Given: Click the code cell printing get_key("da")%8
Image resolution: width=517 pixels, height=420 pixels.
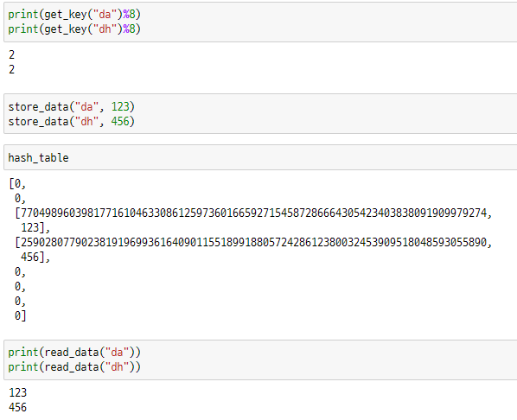Looking at the screenshot, I should pos(260,22).
